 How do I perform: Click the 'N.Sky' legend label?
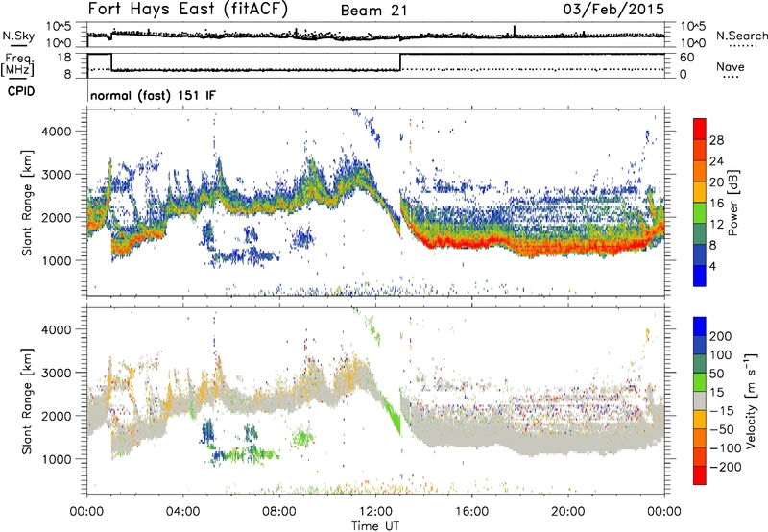(x=18, y=36)
